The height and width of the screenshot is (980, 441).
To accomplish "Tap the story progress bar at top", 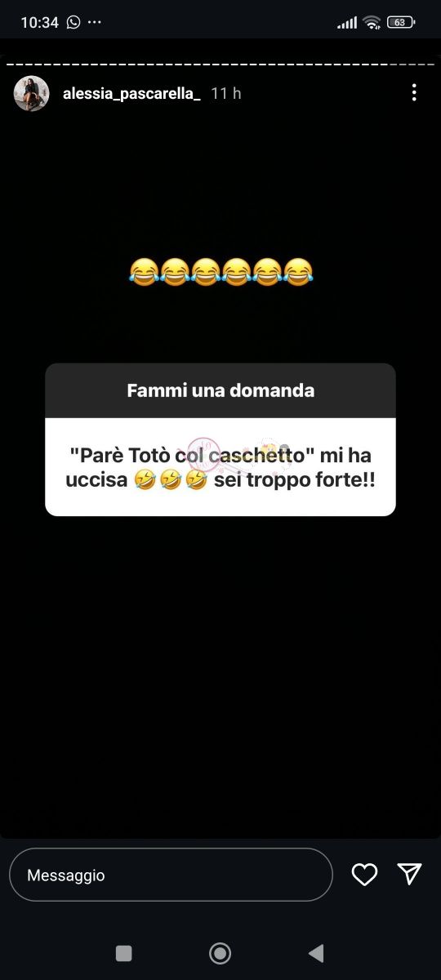I will 220,64.
